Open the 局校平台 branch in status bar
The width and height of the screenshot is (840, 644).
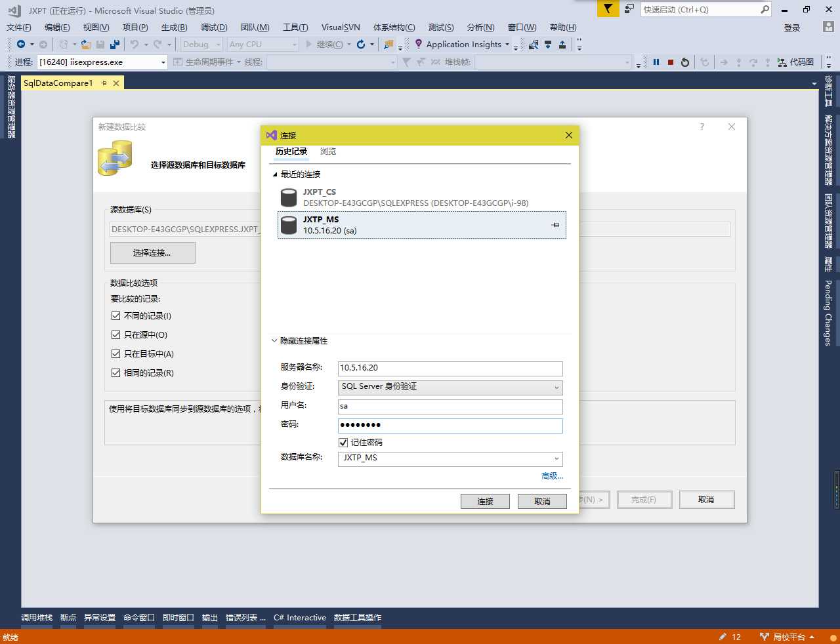click(x=787, y=637)
